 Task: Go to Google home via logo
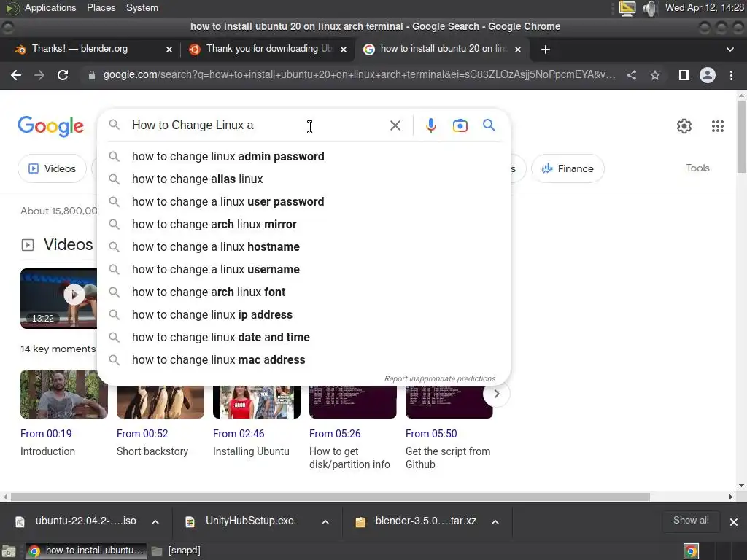(x=51, y=126)
